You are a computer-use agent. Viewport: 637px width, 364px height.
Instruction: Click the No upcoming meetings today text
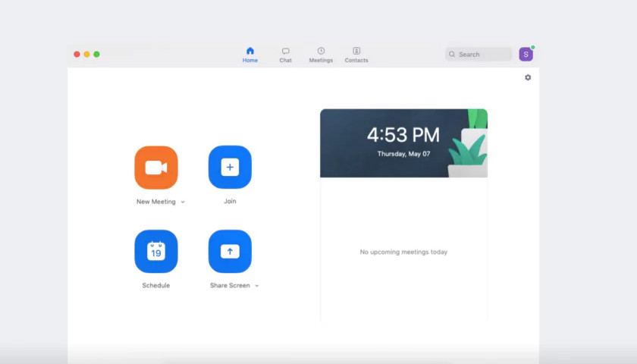pyautogui.click(x=403, y=252)
